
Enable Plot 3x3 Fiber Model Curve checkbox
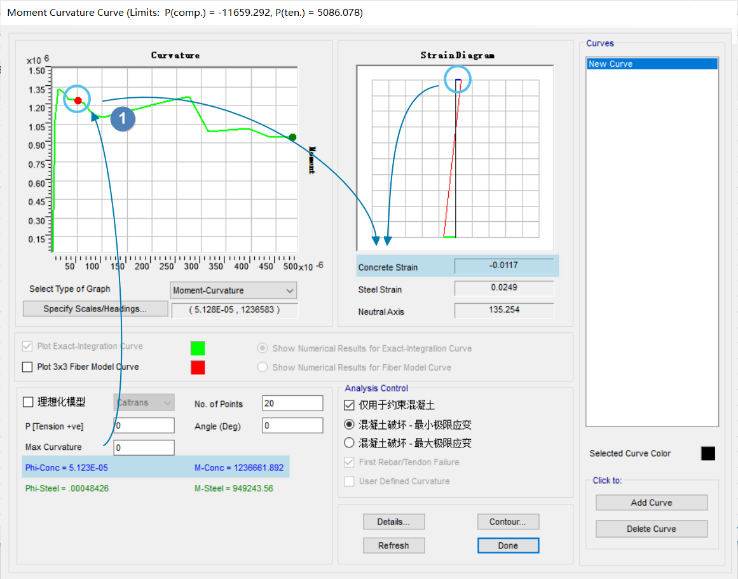click(28, 367)
